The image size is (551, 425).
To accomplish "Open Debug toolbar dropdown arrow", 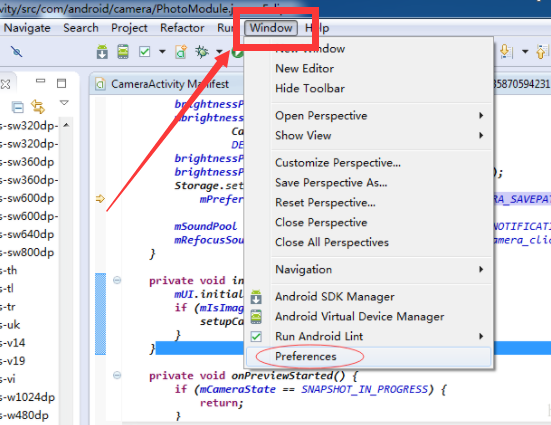I will [219, 52].
